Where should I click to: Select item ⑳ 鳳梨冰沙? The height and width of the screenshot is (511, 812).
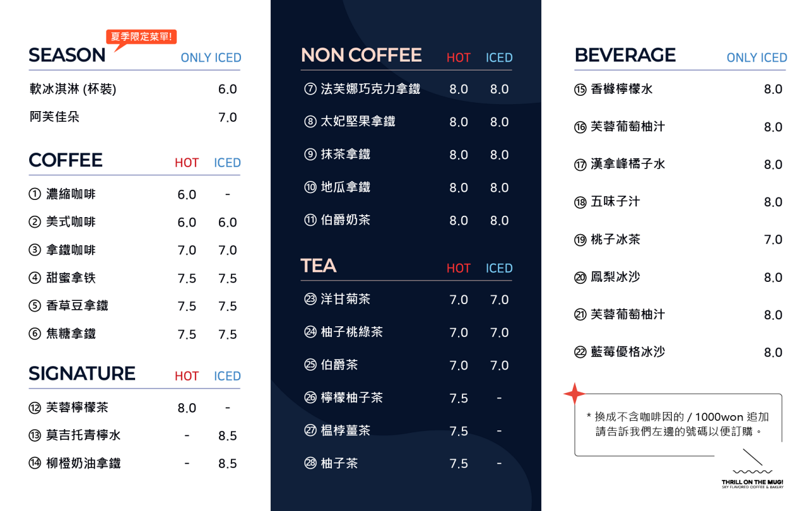tap(607, 277)
